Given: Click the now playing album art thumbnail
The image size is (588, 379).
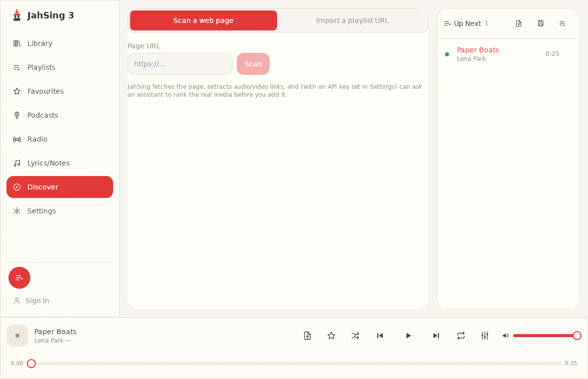Looking at the screenshot, I should pyautogui.click(x=17, y=336).
